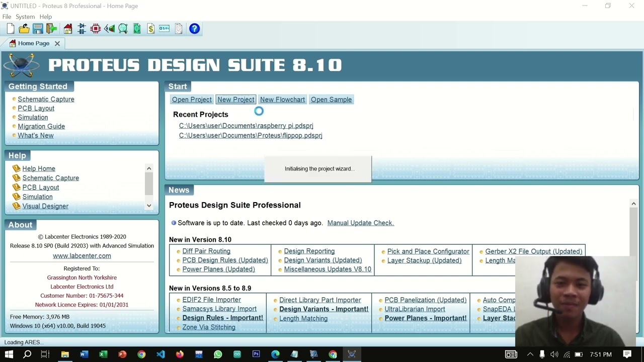Click the Help panel scroll down arrow
This screenshot has height=362, width=644.
tap(149, 206)
